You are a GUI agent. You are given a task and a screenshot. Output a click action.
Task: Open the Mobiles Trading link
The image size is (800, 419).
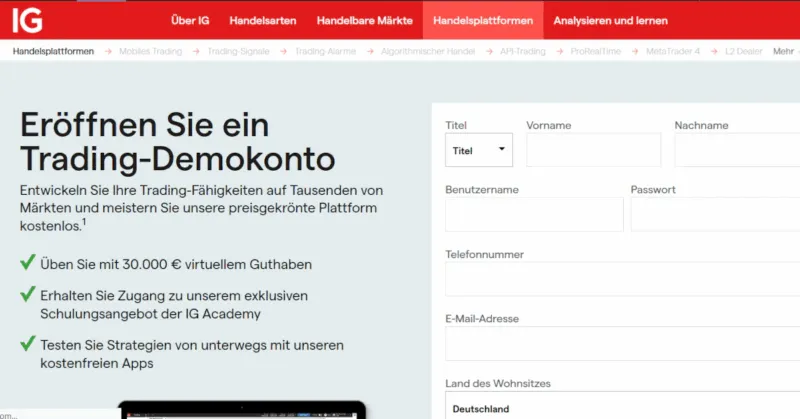click(x=151, y=51)
